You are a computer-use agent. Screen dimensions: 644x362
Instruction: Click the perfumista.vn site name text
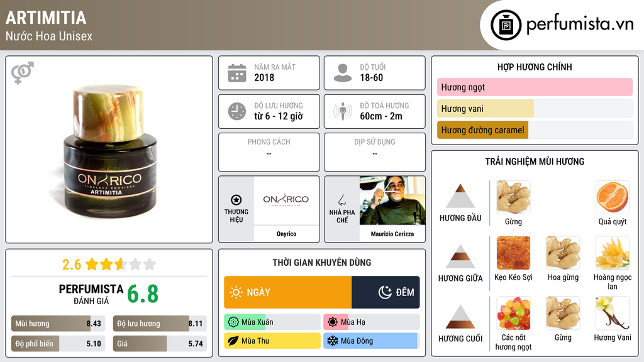(x=580, y=24)
